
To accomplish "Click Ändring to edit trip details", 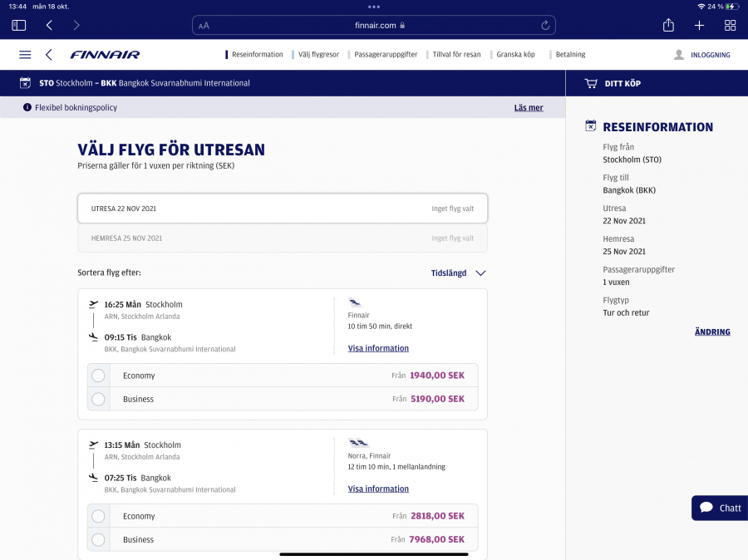I will [x=712, y=332].
